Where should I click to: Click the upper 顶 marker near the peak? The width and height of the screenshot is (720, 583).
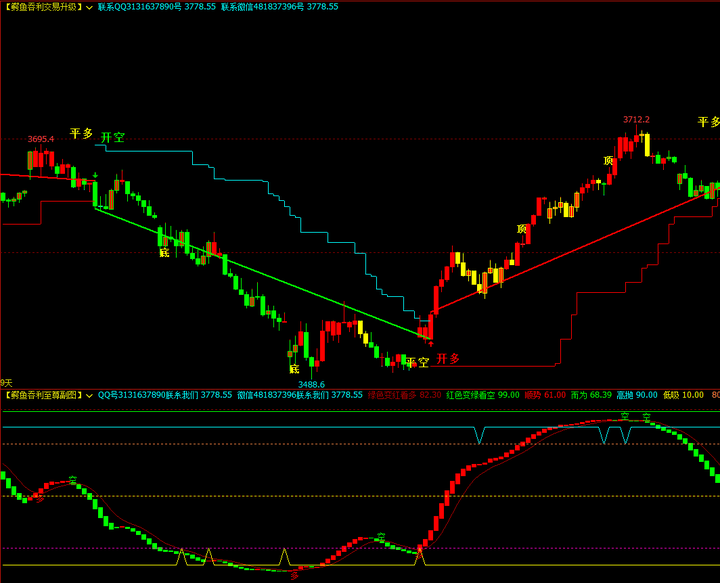click(608, 160)
